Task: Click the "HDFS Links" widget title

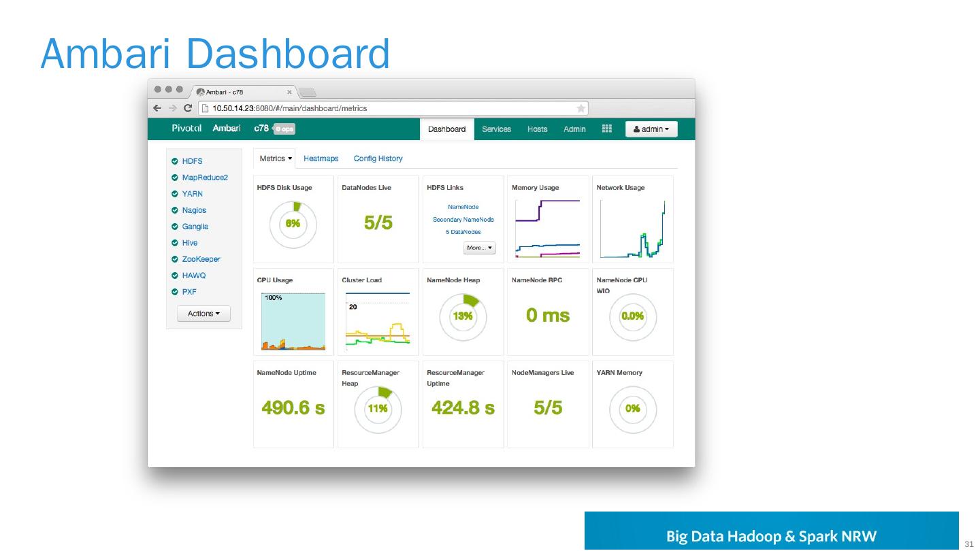Action: 445,188
